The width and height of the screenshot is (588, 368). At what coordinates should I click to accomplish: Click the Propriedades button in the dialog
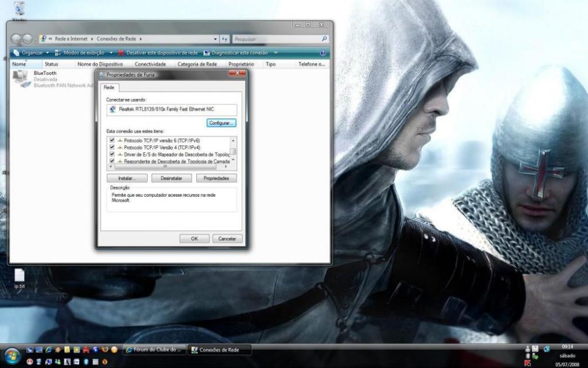(x=216, y=178)
